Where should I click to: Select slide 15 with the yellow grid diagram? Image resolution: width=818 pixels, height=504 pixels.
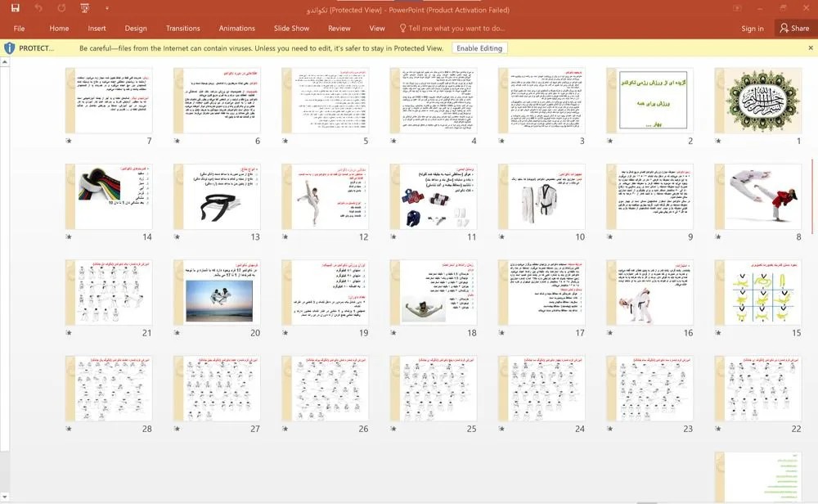click(758, 293)
